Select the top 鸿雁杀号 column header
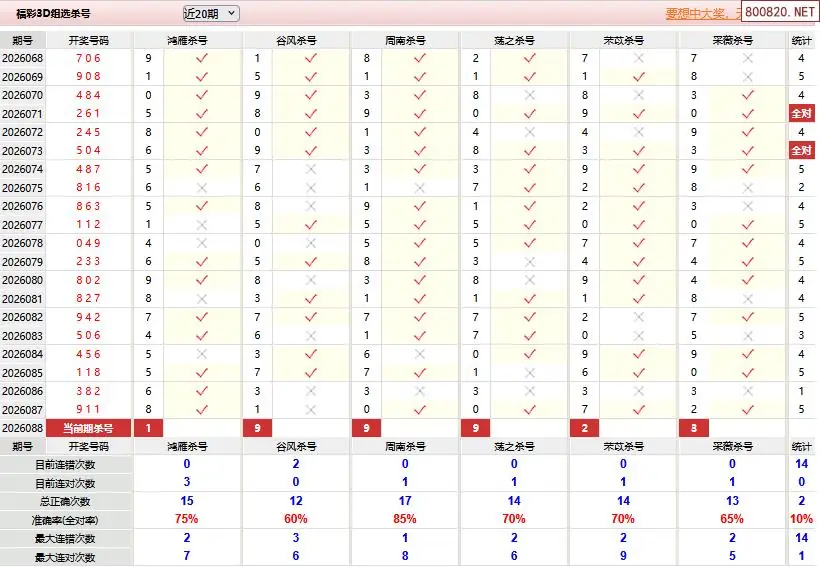This screenshot has width=820, height=567. point(187,41)
